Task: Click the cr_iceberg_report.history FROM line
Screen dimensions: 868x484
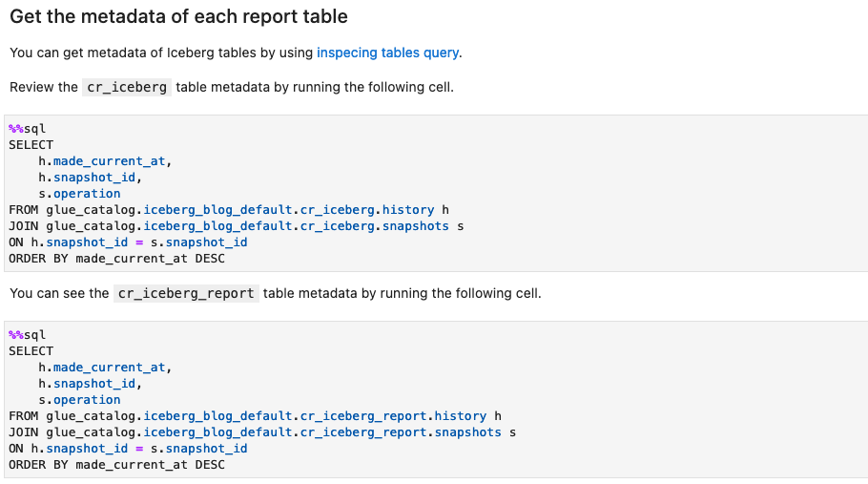Action: (x=255, y=416)
